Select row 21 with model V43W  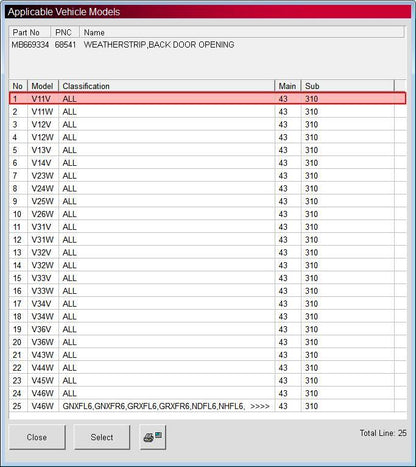[x=207, y=355]
